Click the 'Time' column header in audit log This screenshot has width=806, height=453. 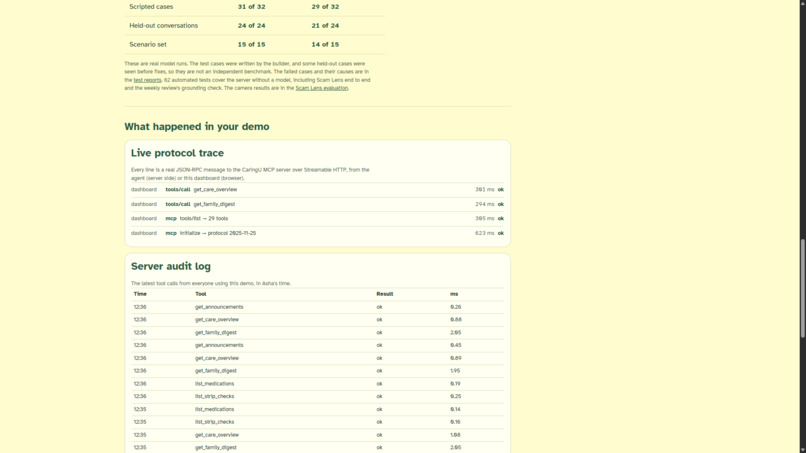click(140, 294)
